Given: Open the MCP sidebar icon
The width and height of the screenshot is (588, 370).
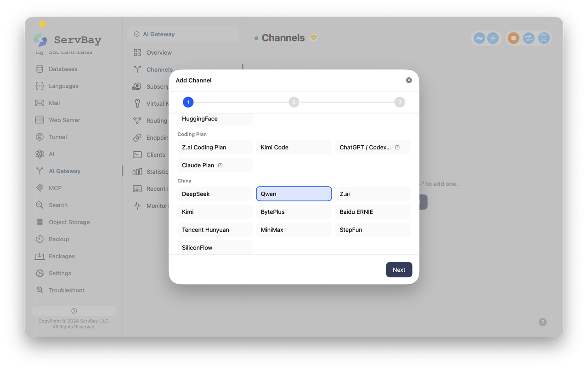Looking at the screenshot, I should click(x=40, y=188).
